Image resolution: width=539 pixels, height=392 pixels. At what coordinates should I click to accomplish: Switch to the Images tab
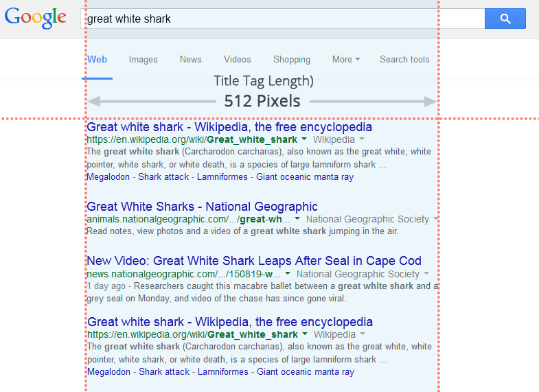tap(143, 60)
